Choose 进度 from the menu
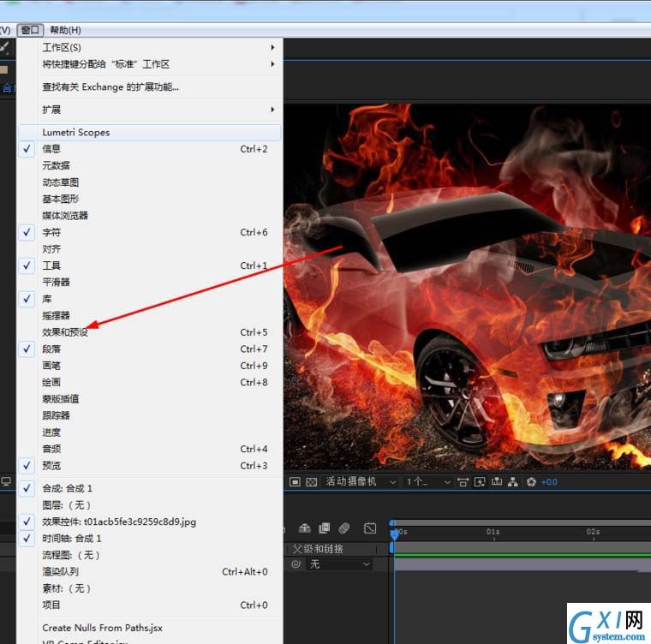Image resolution: width=651 pixels, height=644 pixels. click(x=149, y=432)
